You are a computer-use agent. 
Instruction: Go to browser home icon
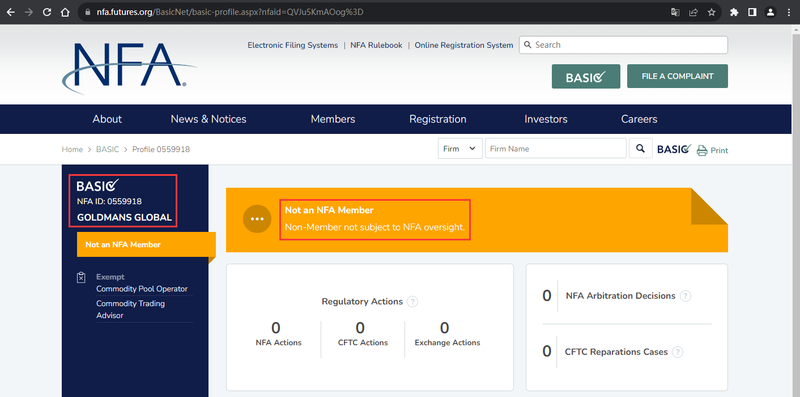click(65, 12)
